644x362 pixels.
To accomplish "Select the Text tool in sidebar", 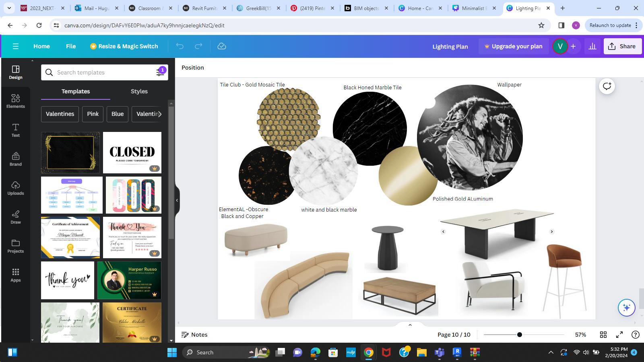I will point(16,130).
